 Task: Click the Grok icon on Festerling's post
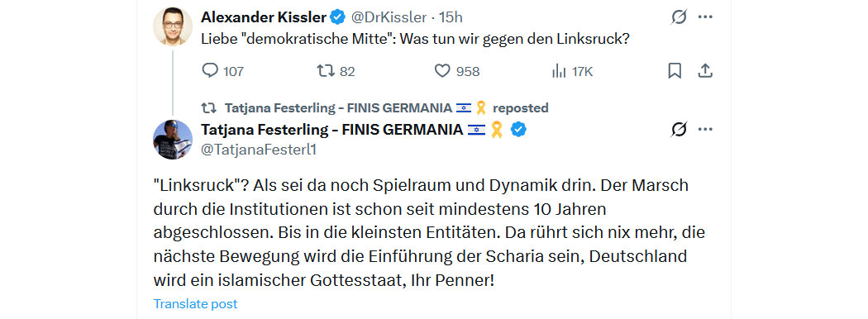pyautogui.click(x=679, y=130)
